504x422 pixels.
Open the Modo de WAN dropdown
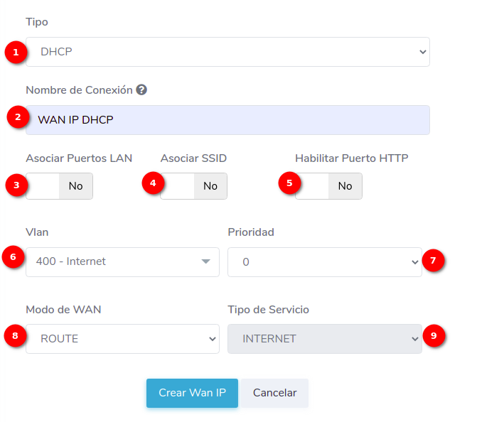(122, 339)
